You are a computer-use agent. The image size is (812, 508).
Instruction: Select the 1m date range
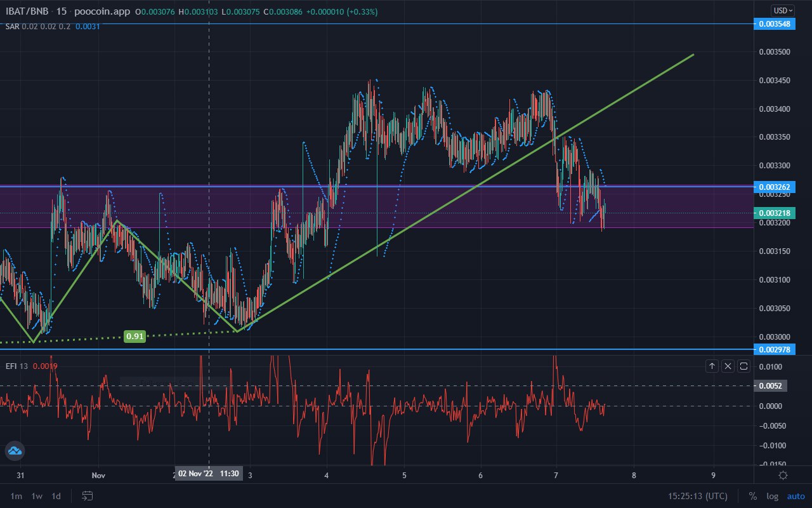pyautogui.click(x=17, y=496)
